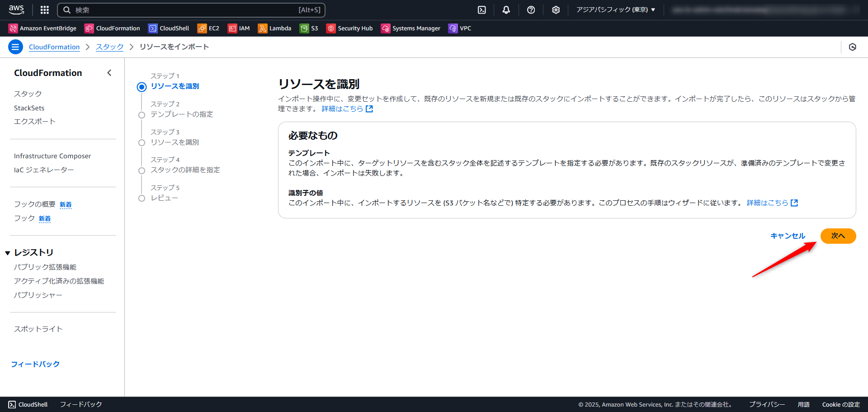
Task: Open フック navigation item
Action: (24, 218)
